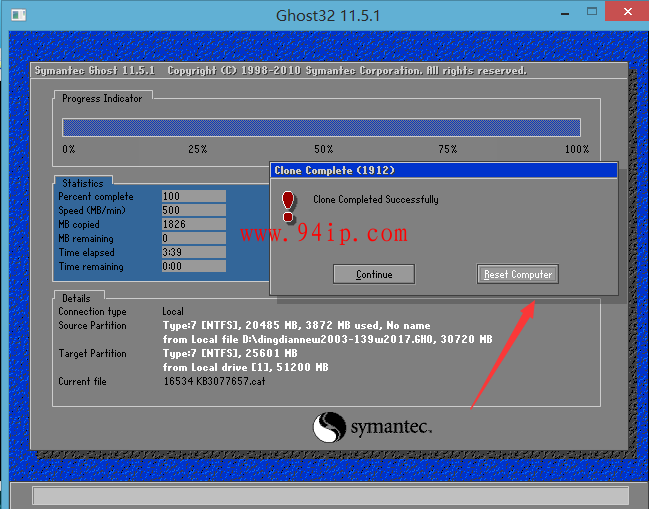Click the 100% progress marker label
Screen dimensions: 649x509
pyautogui.click(x=577, y=149)
